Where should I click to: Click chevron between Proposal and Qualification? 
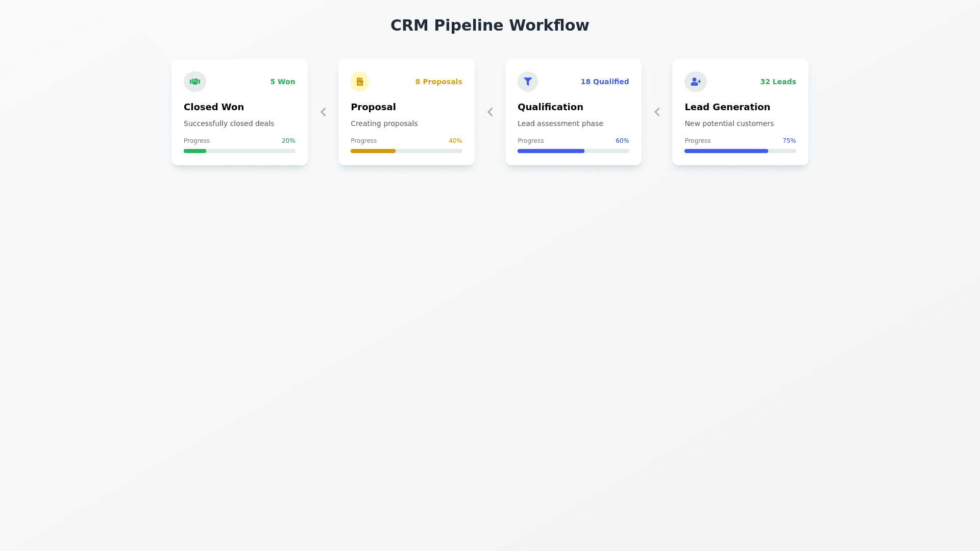pyautogui.click(x=490, y=112)
